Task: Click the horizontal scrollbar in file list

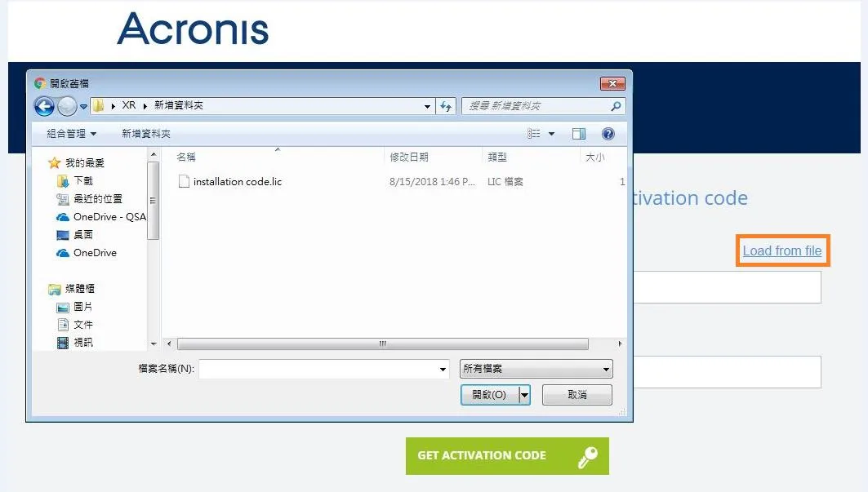Action: click(x=382, y=344)
